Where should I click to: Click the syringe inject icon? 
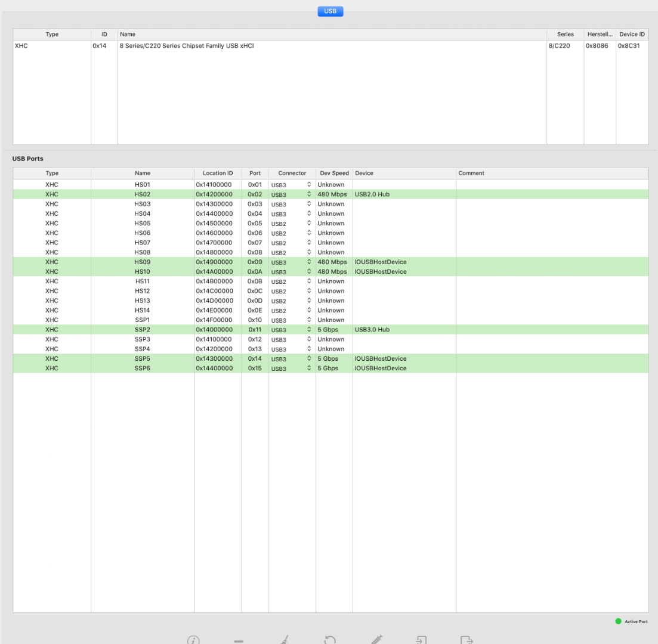click(376, 639)
